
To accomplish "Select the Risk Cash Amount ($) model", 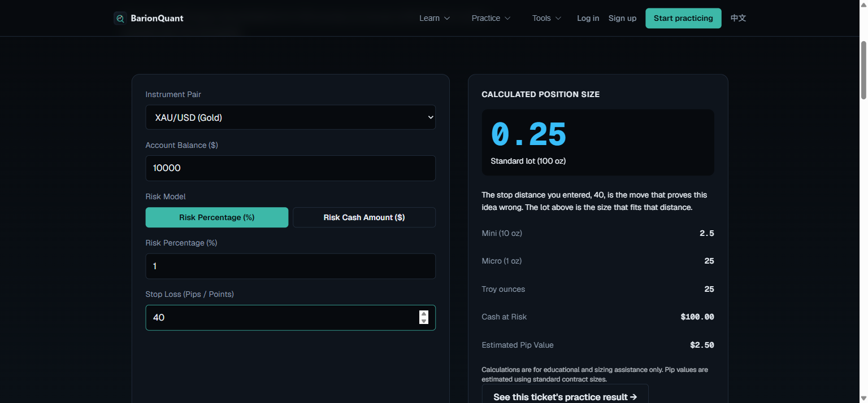I will point(364,217).
